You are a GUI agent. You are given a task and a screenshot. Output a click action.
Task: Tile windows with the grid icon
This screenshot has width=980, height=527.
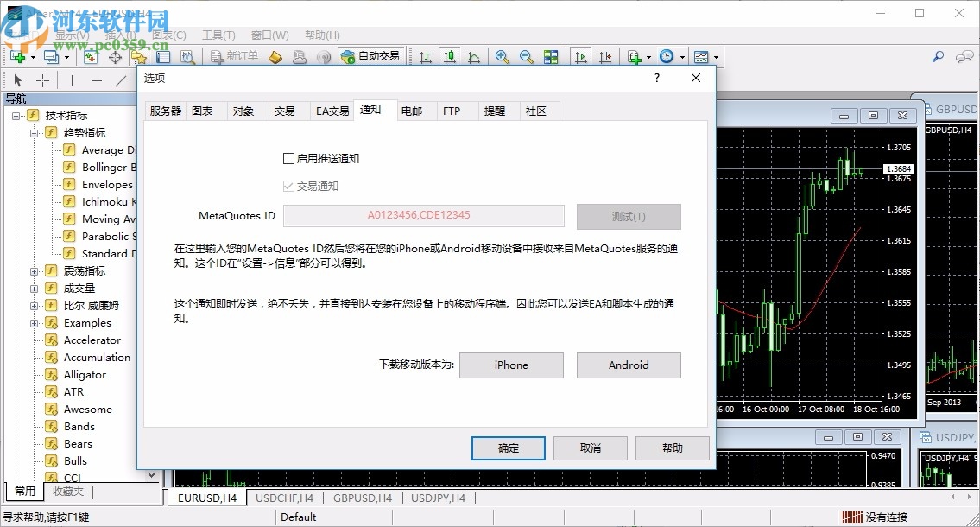[551, 58]
